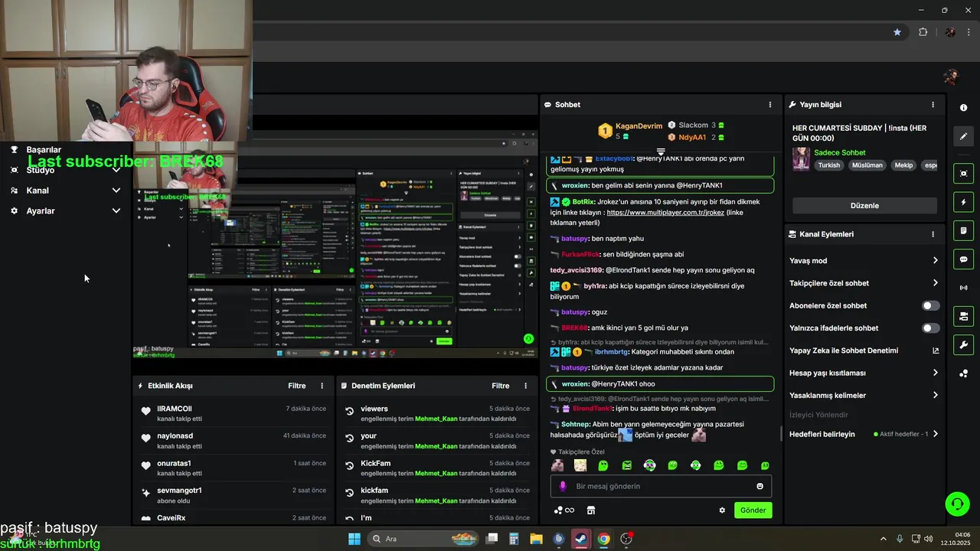Image resolution: width=980 pixels, height=551 pixels.
Task: Open the browser extensions puzzle icon
Action: (x=923, y=32)
